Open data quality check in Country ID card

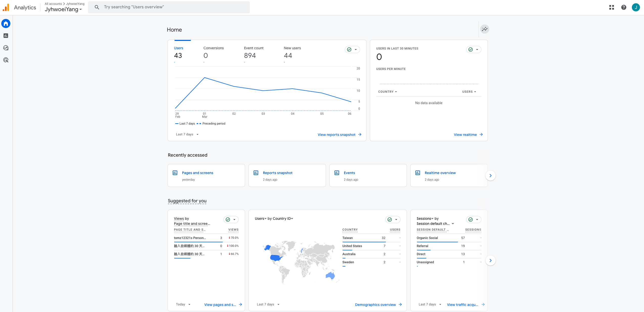[x=393, y=220]
